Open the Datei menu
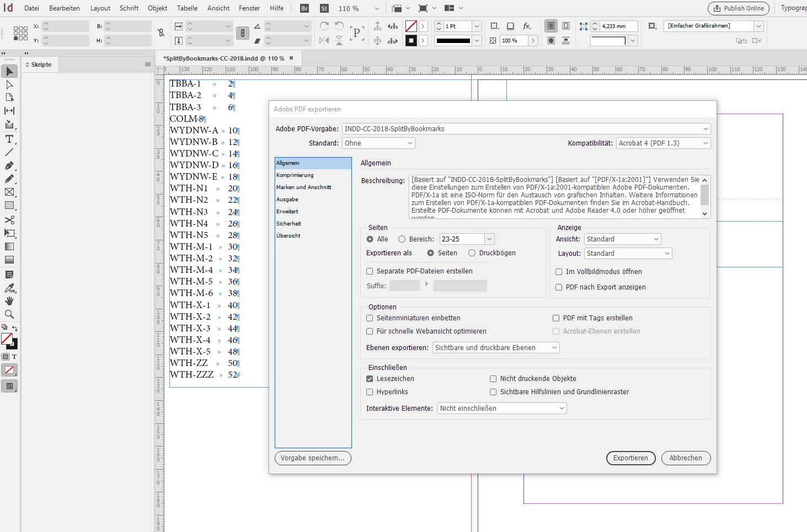 (x=31, y=8)
